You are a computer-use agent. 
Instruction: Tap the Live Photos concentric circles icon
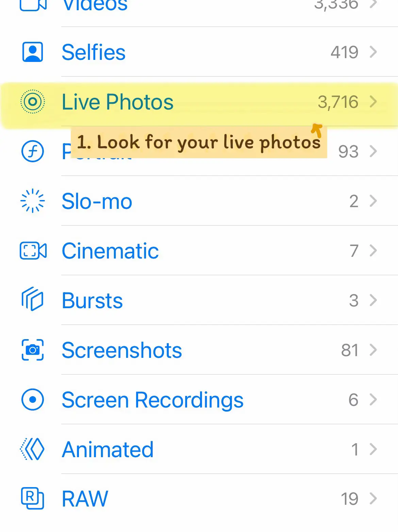tap(33, 102)
